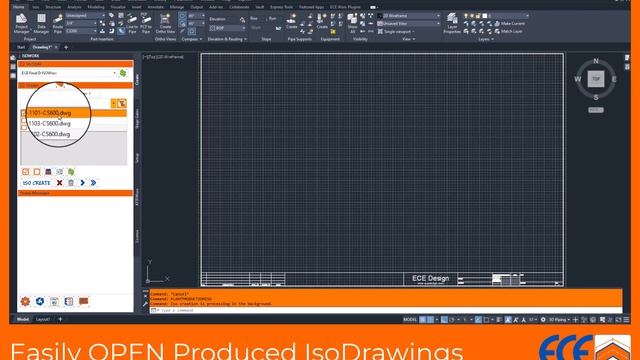This screenshot has width=640, height=360.
Task: Run the Line to Pipe tool
Action: click(x=132, y=24)
